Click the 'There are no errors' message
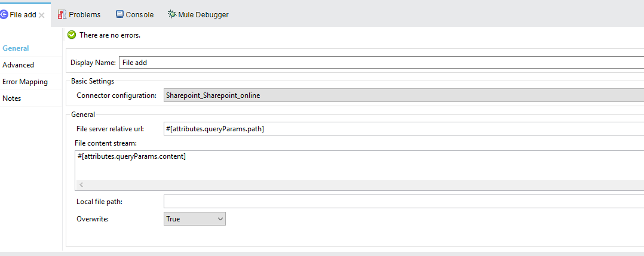 pyautogui.click(x=110, y=35)
